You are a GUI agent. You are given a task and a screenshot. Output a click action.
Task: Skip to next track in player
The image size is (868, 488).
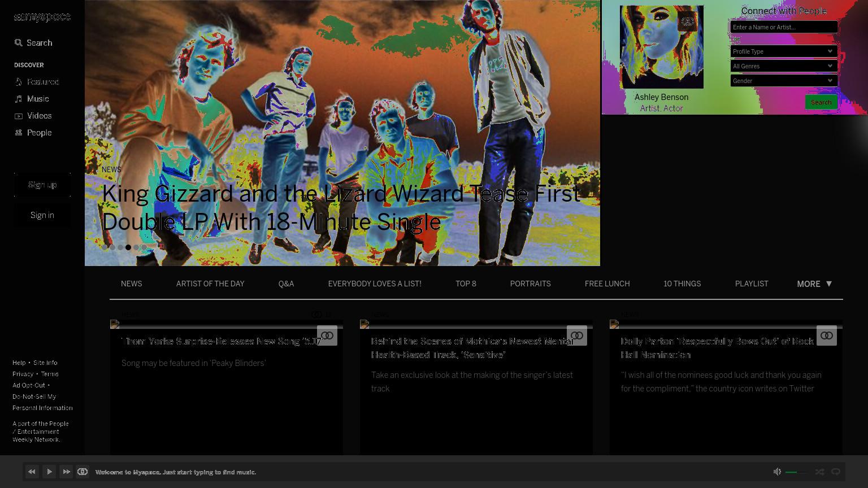coord(66,472)
